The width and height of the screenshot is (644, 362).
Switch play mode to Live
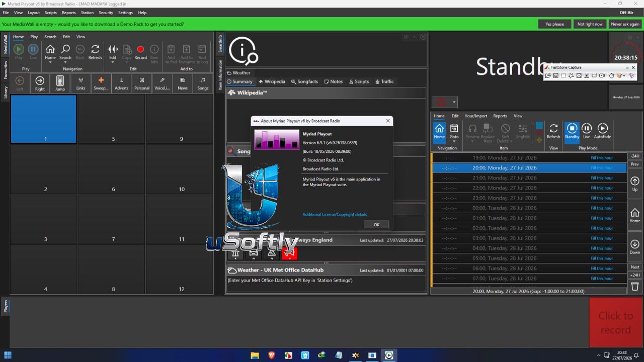coord(587,131)
